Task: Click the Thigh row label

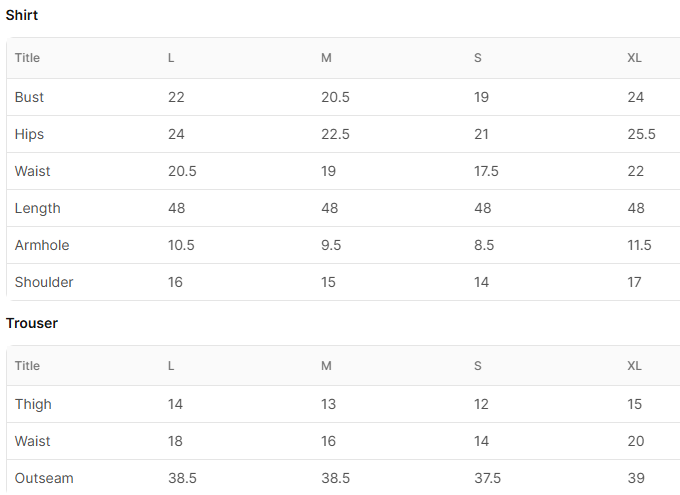Action: point(33,404)
